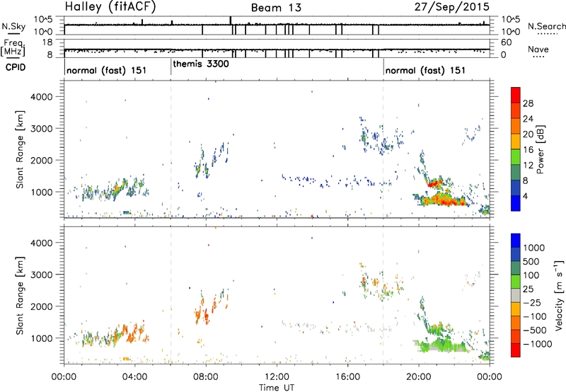Screen dimensions: 566x392
Task: Click the 'Time UT' axis title
Action: click(x=277, y=388)
